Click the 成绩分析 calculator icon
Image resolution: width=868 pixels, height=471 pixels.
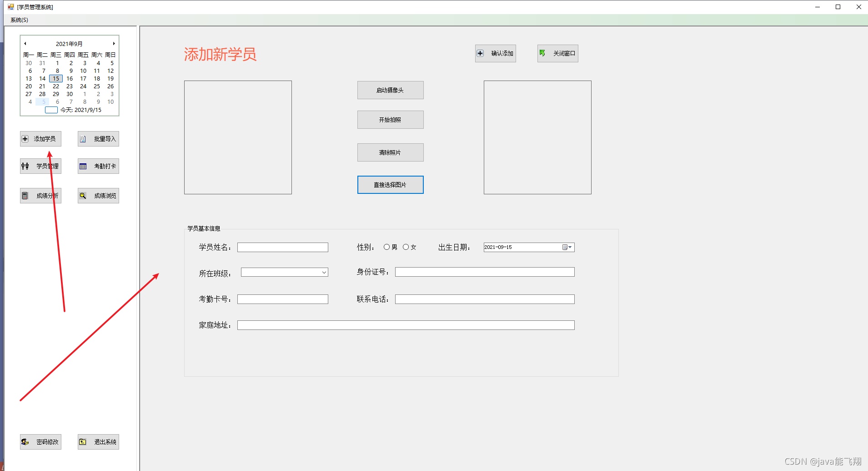point(25,196)
